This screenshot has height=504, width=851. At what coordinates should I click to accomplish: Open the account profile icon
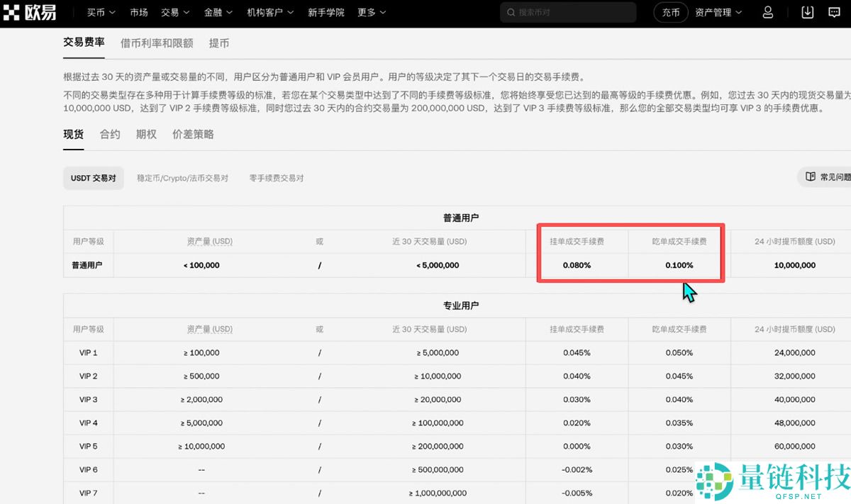point(767,12)
